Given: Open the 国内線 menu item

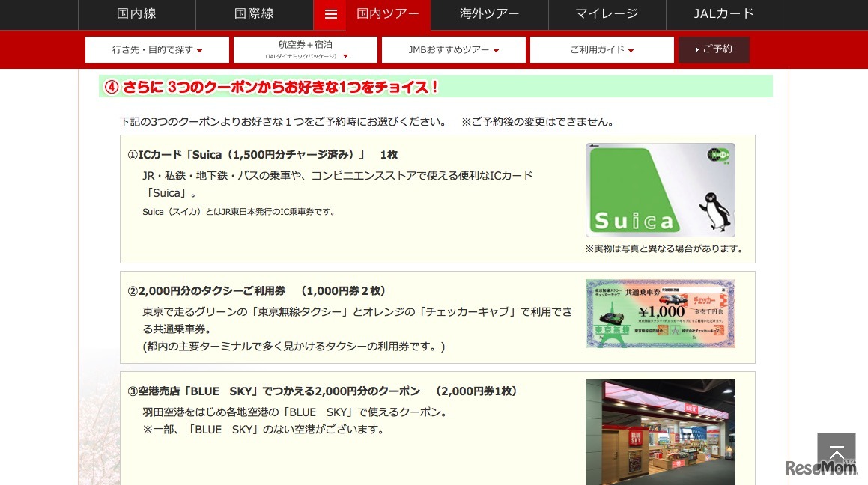Looking at the screenshot, I should click(x=137, y=14).
